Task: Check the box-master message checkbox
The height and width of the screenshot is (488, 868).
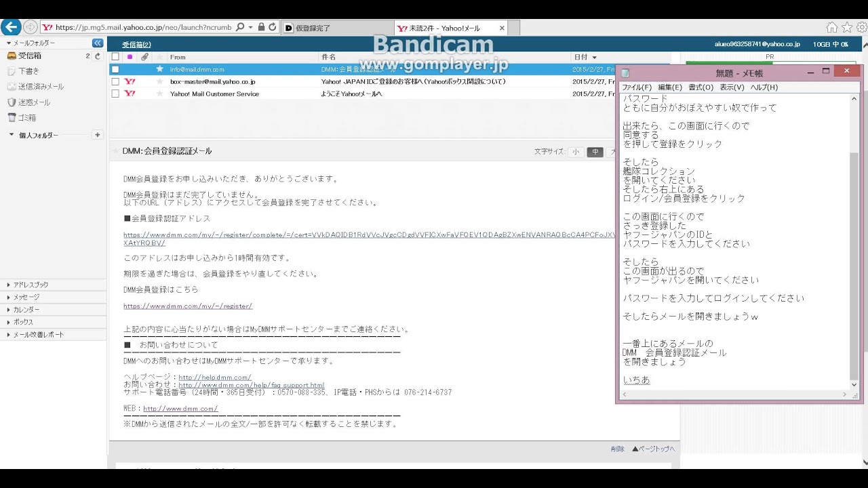Action: pyautogui.click(x=115, y=81)
